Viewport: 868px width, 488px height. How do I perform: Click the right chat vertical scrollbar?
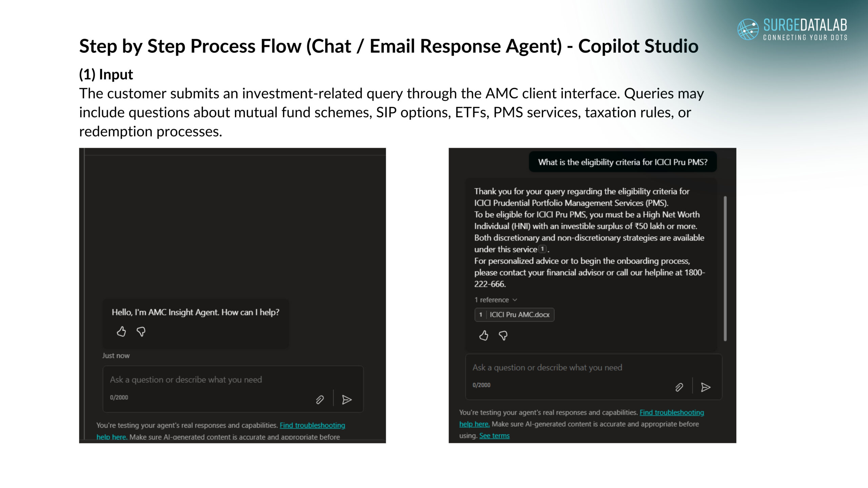pyautogui.click(x=725, y=268)
